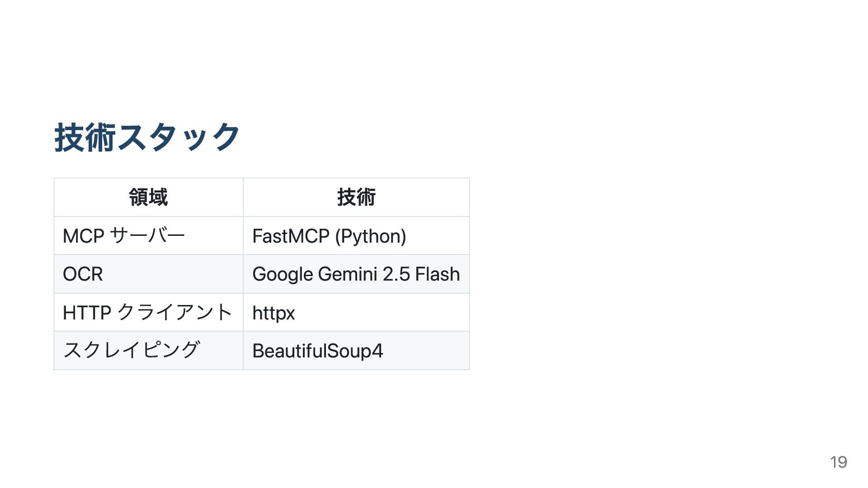Click the word FastMCP
This screenshot has height=488, width=868.
[x=291, y=236]
